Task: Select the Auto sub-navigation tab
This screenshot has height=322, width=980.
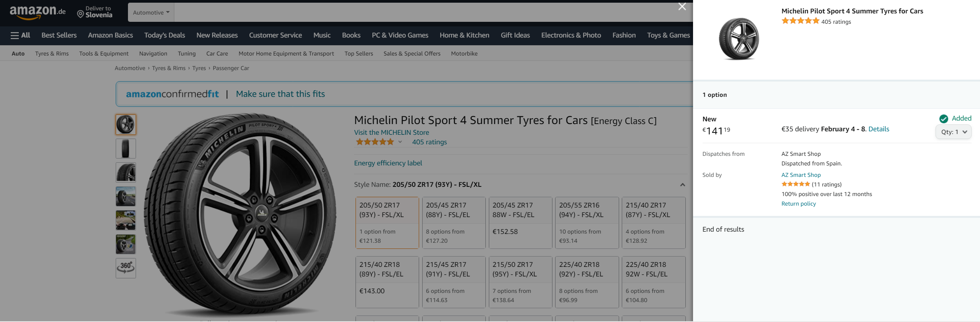Action: pyautogui.click(x=18, y=54)
